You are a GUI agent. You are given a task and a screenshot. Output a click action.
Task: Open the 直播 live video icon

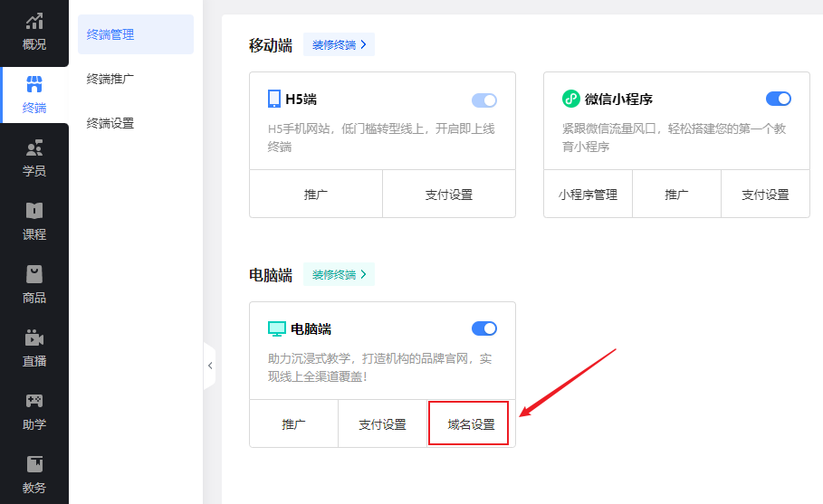coord(34,338)
